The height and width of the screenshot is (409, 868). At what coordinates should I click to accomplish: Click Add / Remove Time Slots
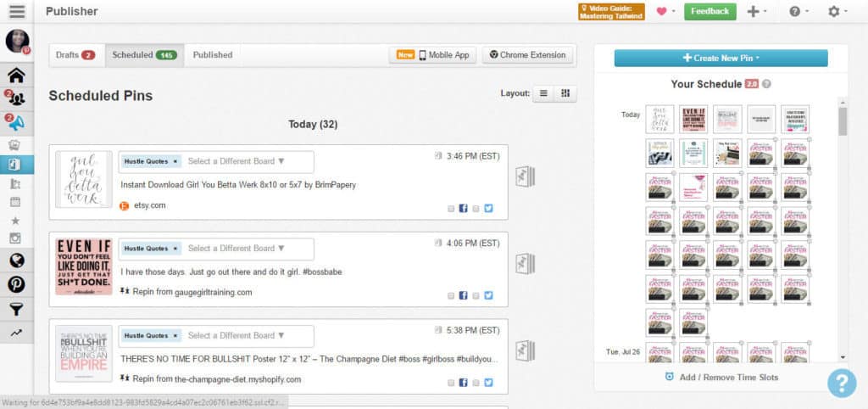722,378
